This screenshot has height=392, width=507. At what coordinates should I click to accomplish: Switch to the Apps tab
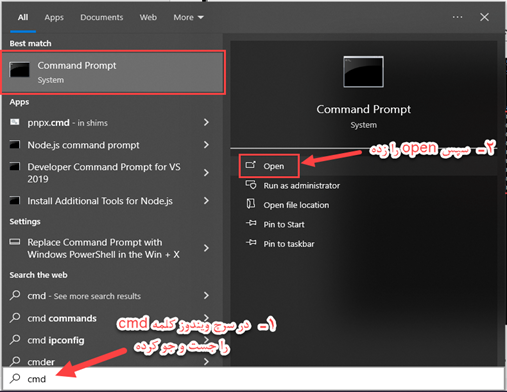point(54,17)
